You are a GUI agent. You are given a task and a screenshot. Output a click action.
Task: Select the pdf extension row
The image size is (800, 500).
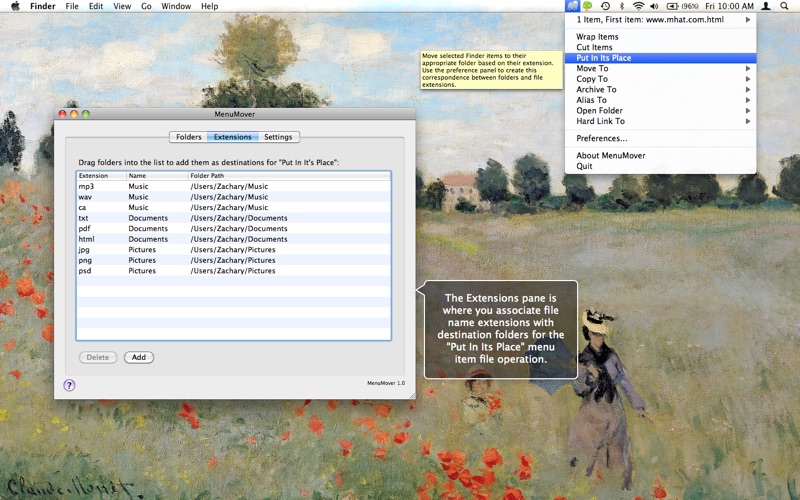point(234,229)
